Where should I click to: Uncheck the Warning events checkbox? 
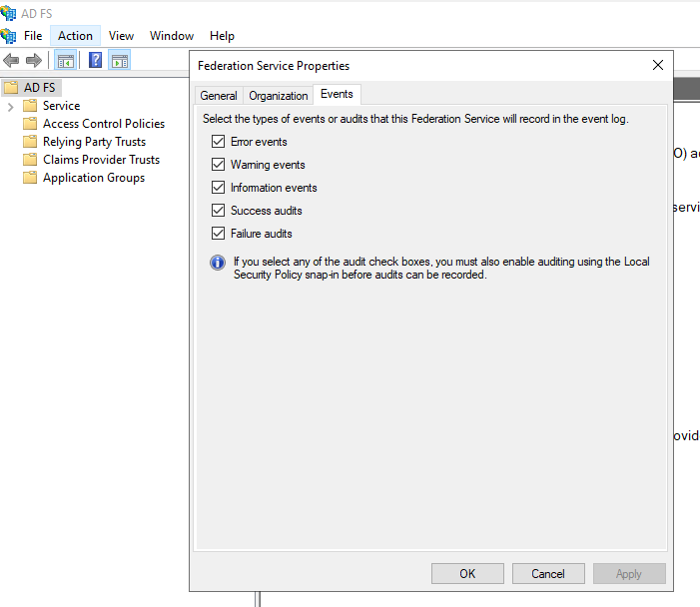218,165
